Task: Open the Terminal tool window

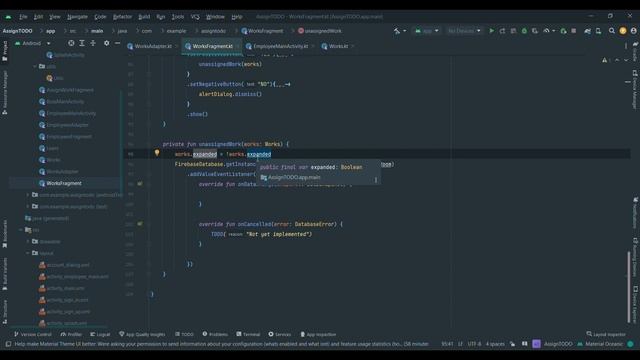Action: [x=248, y=334]
